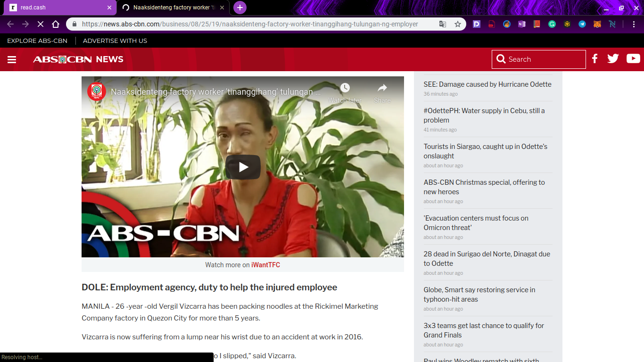
Task: Click the browser address bar URL
Action: coord(250,24)
